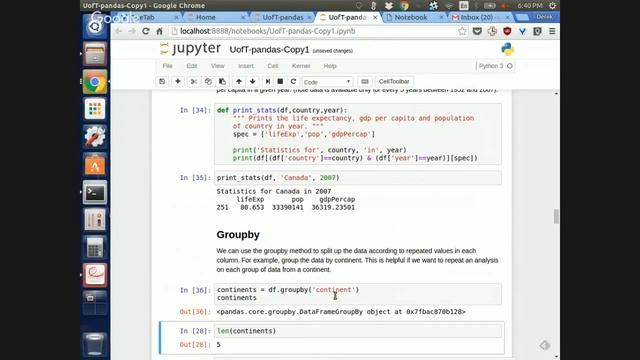
Task: Bookmark this page with star icon
Action: click(462, 31)
